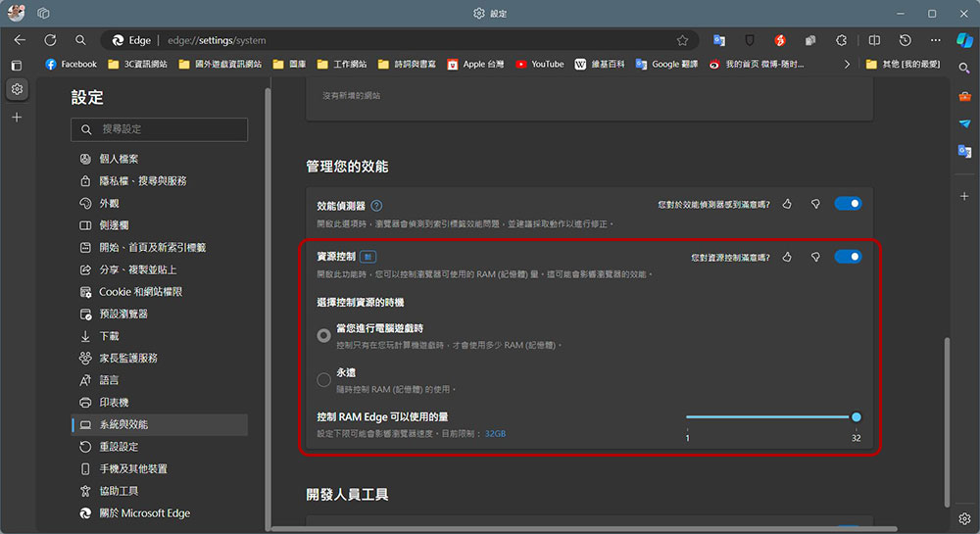The height and width of the screenshot is (534, 980).
Task: Click the help question mark next to 效能偵測器
Action: click(376, 206)
